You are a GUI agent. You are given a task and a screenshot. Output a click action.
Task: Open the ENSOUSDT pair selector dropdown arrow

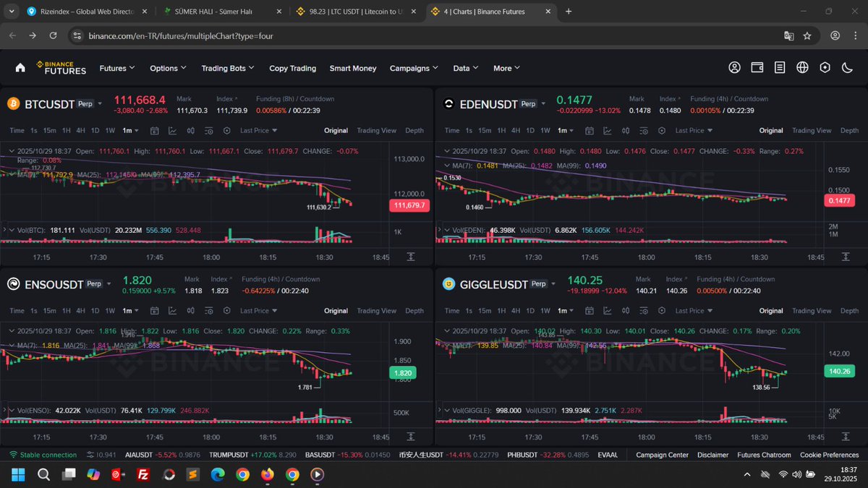(109, 283)
